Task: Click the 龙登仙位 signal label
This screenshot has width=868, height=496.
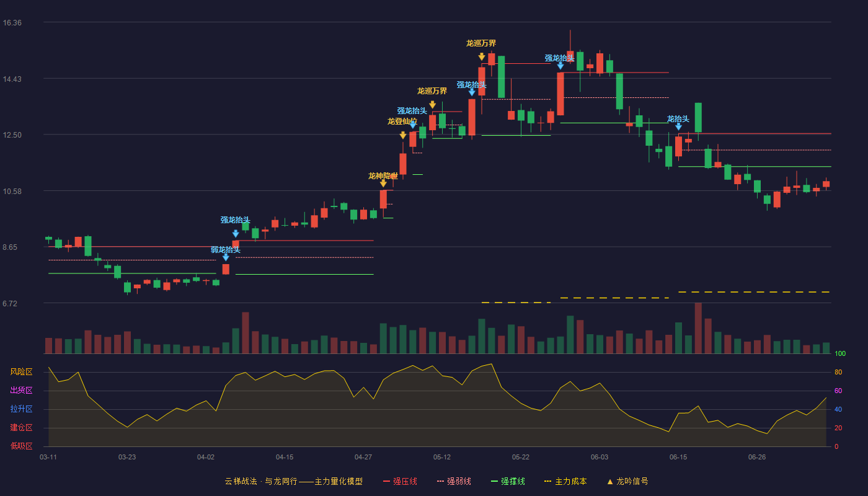Action: 402,122
